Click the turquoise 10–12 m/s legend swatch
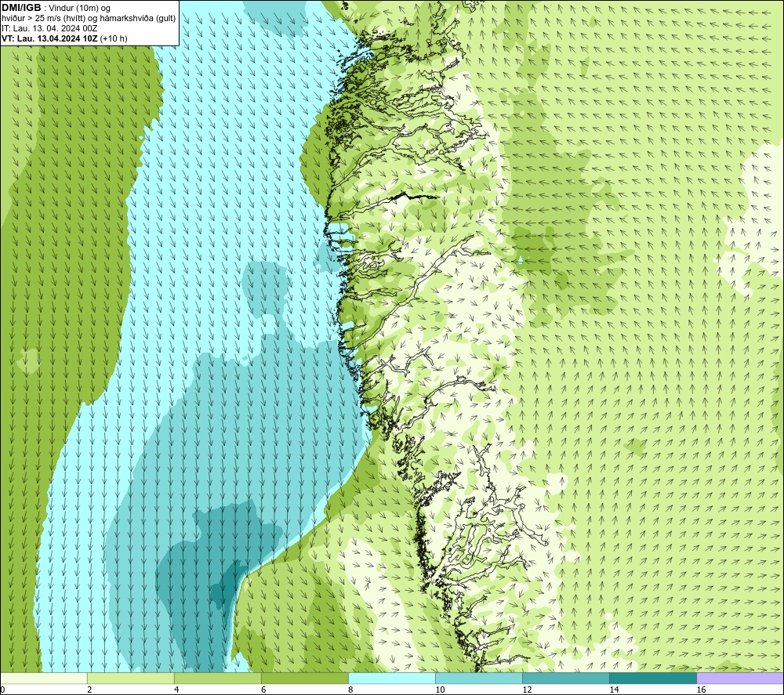The width and height of the screenshot is (784, 695). (x=478, y=679)
